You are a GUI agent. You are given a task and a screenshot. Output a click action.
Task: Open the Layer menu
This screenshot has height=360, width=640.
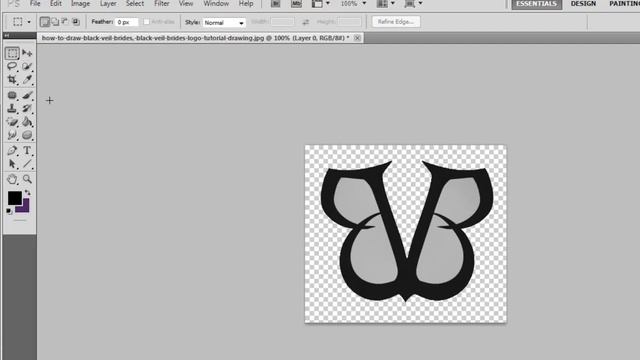pyautogui.click(x=108, y=4)
